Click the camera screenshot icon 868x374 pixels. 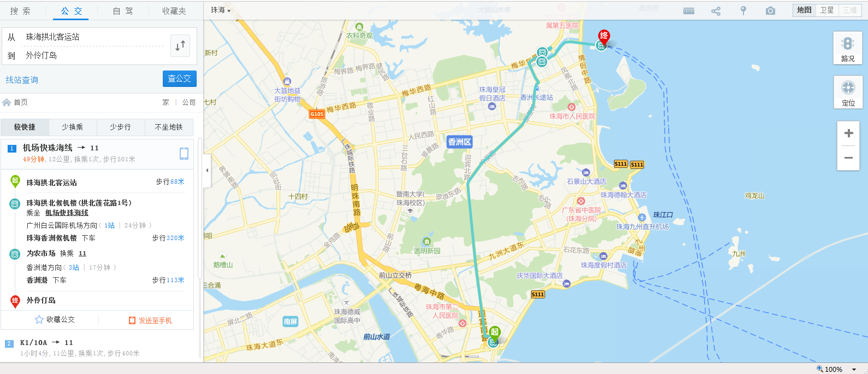click(x=770, y=11)
